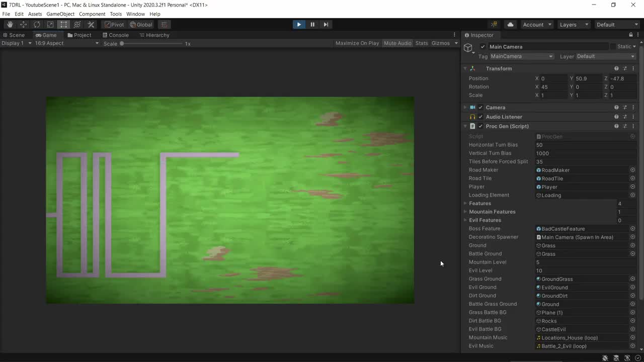Click the Play button
This screenshot has width=644, height=362.
click(299, 24)
